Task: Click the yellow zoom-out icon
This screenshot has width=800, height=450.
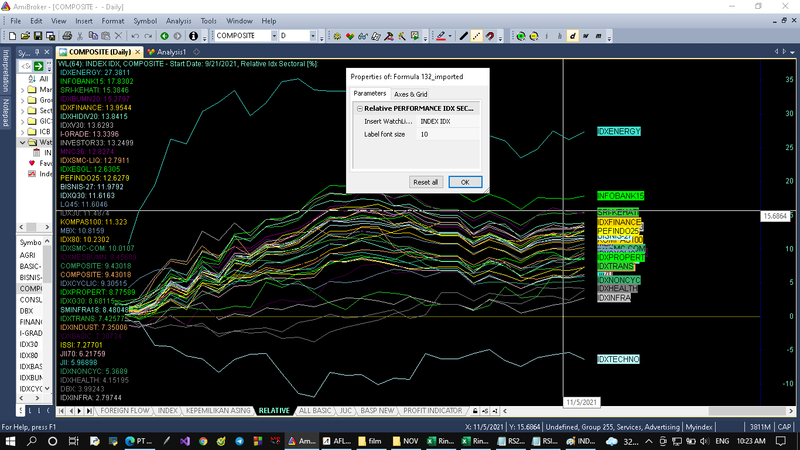Action: [x=534, y=36]
